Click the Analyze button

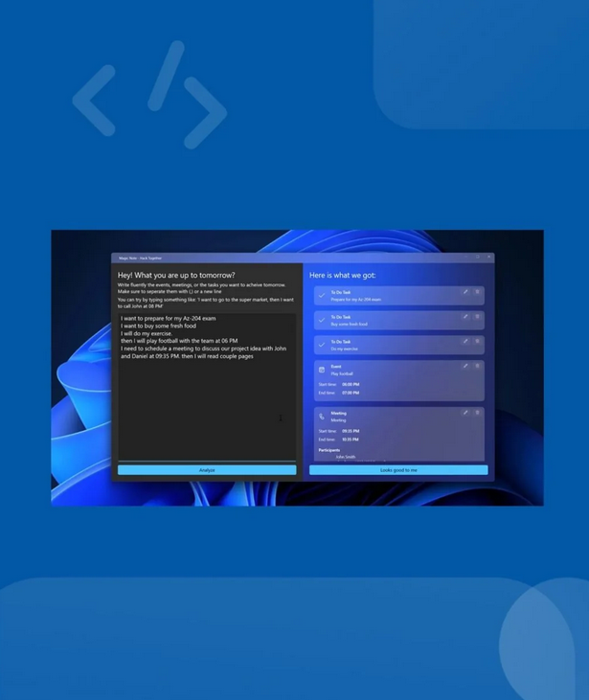pos(207,470)
